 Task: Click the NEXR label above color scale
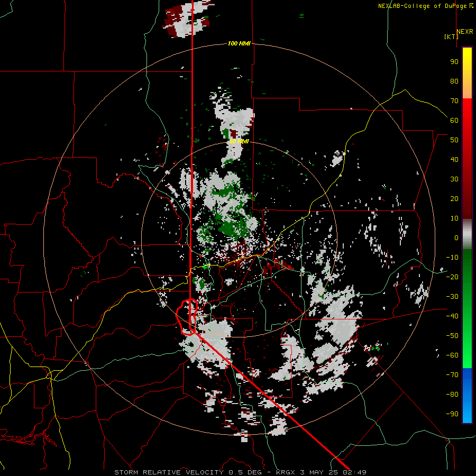[x=465, y=32]
